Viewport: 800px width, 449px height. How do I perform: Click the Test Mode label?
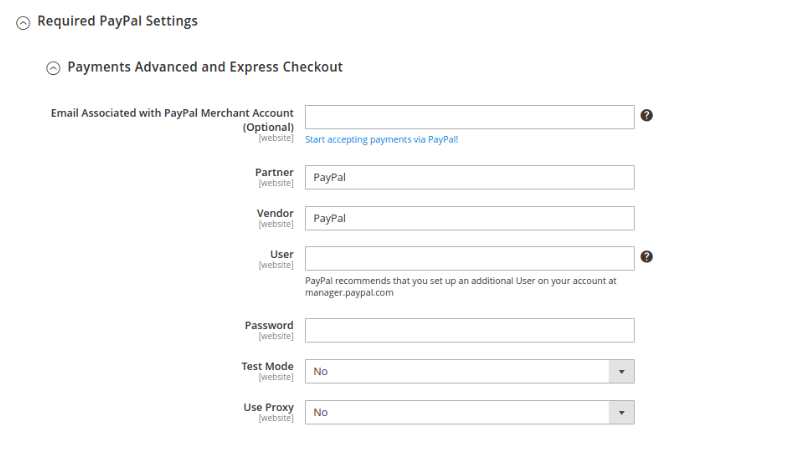267,366
